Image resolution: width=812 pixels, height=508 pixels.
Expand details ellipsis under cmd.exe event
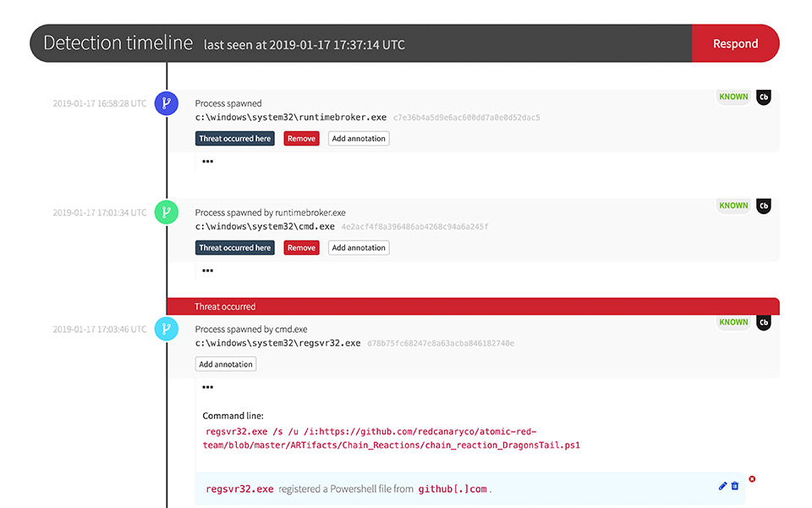tap(207, 271)
